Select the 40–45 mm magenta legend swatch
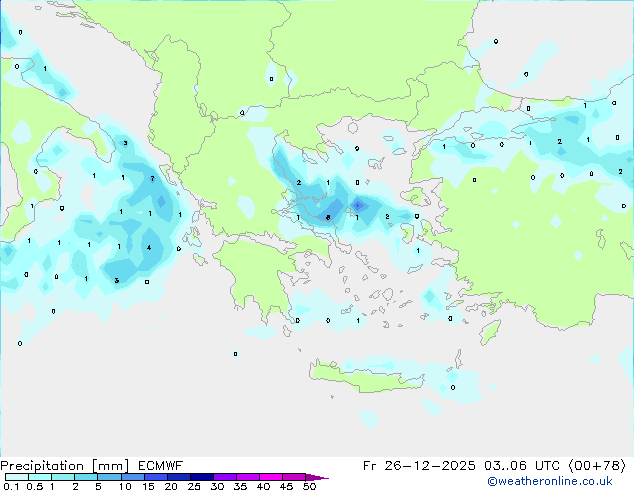The width and height of the screenshot is (634, 490). [271, 477]
